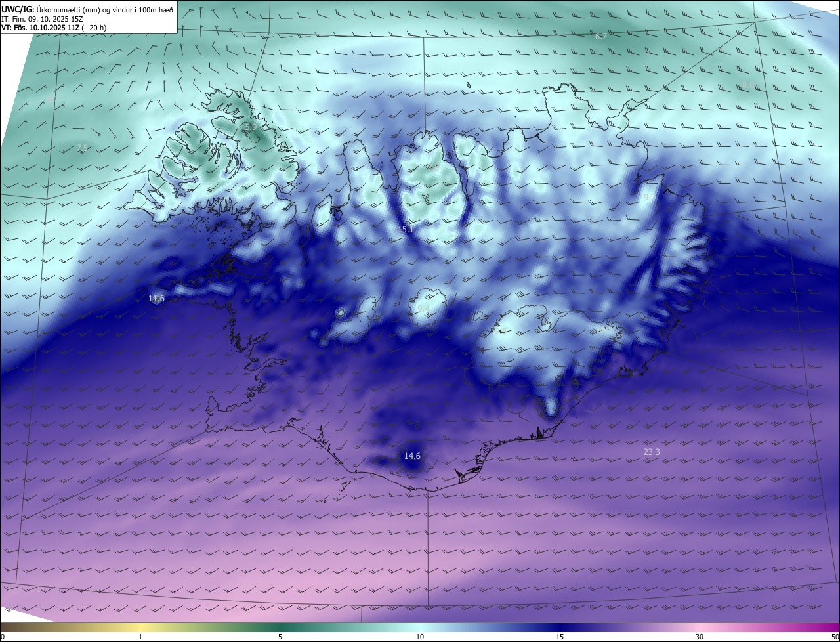The image size is (840, 642).
Task: Click the 23.3 value label over the ocean
Action: tap(652, 452)
